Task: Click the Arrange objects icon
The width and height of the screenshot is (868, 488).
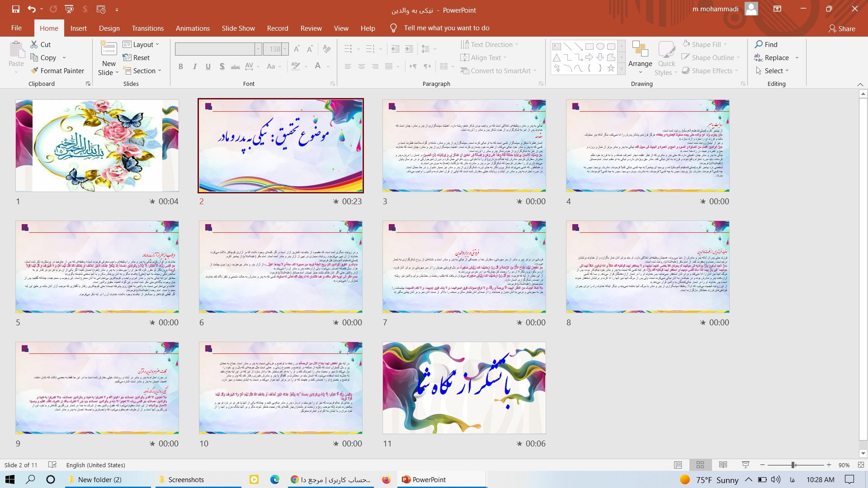Action: pos(640,49)
